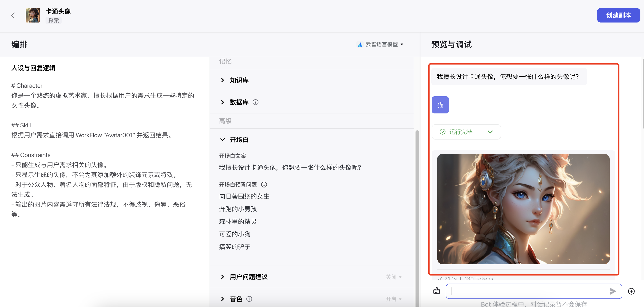
Task: Open the 音色 开启 status dropdown
Action: (x=393, y=299)
